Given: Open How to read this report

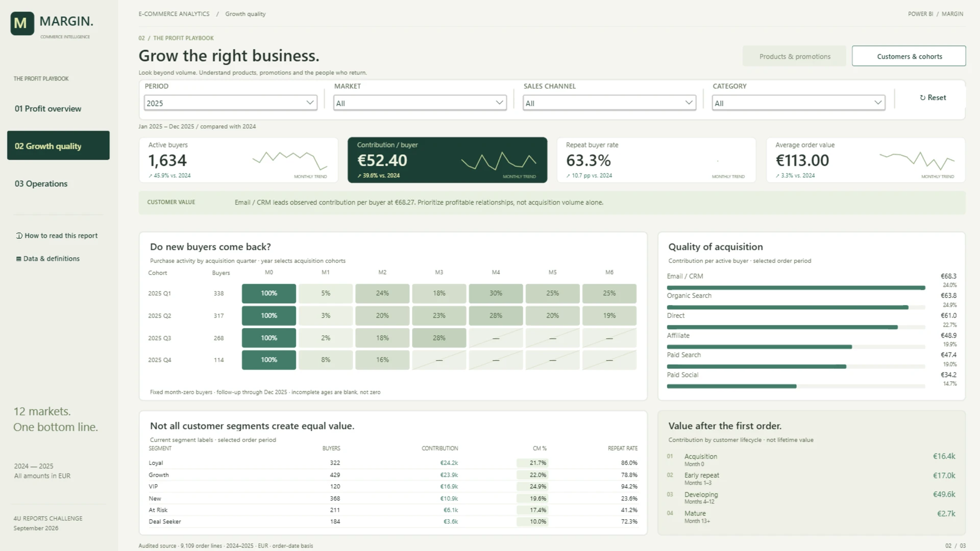Looking at the screenshot, I should point(57,236).
